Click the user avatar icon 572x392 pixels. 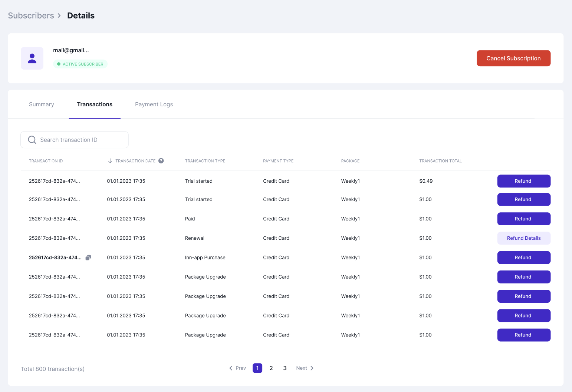tap(32, 58)
